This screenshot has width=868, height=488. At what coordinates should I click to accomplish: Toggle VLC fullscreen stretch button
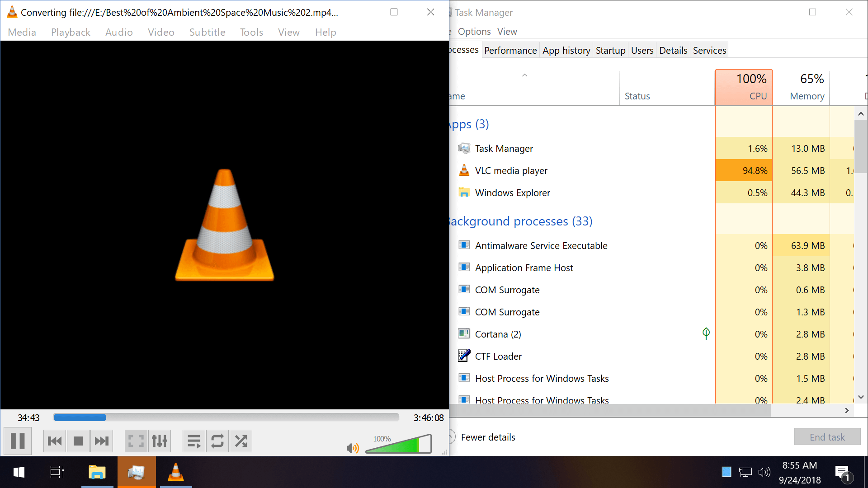coord(135,441)
